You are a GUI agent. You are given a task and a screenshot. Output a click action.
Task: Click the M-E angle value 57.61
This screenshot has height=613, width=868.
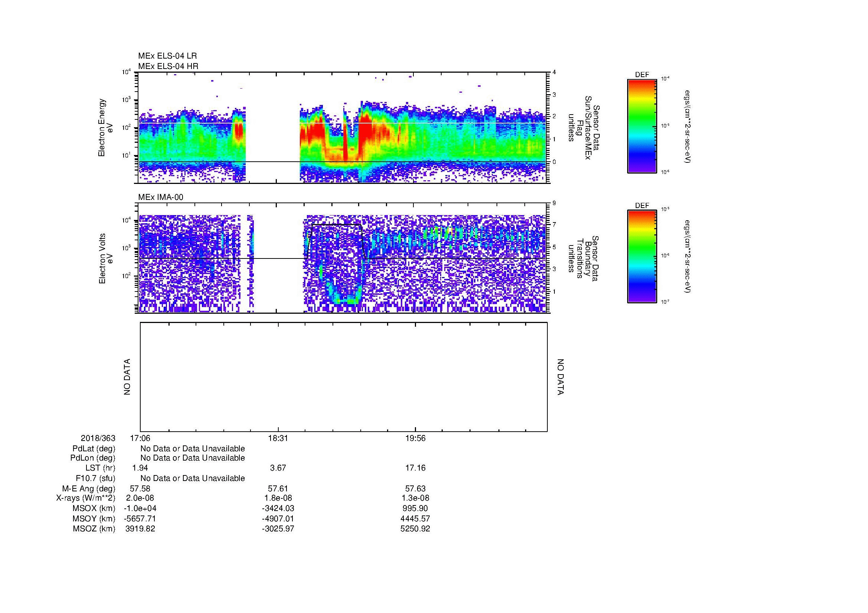point(278,488)
